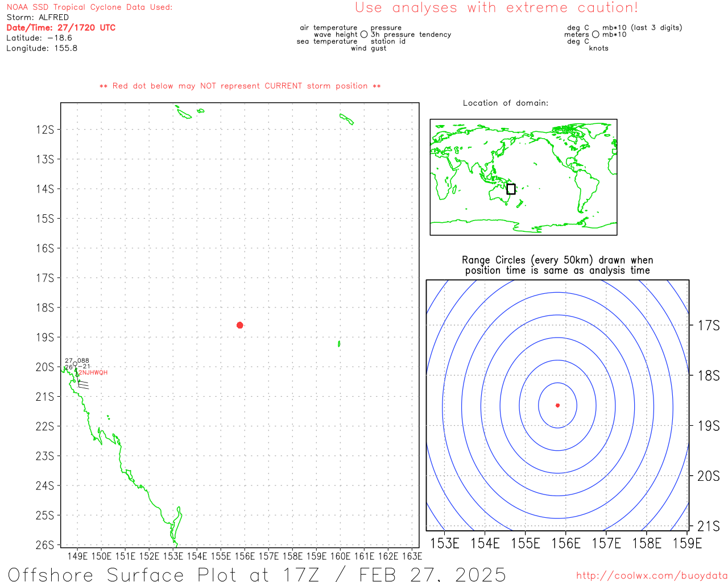Click the wind barb below station 2NJHWQH

82,384
